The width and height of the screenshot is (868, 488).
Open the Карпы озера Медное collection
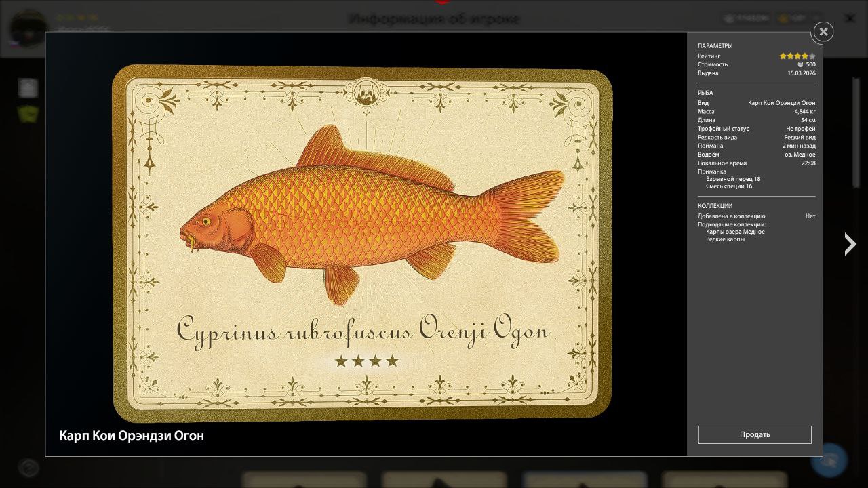coord(735,232)
